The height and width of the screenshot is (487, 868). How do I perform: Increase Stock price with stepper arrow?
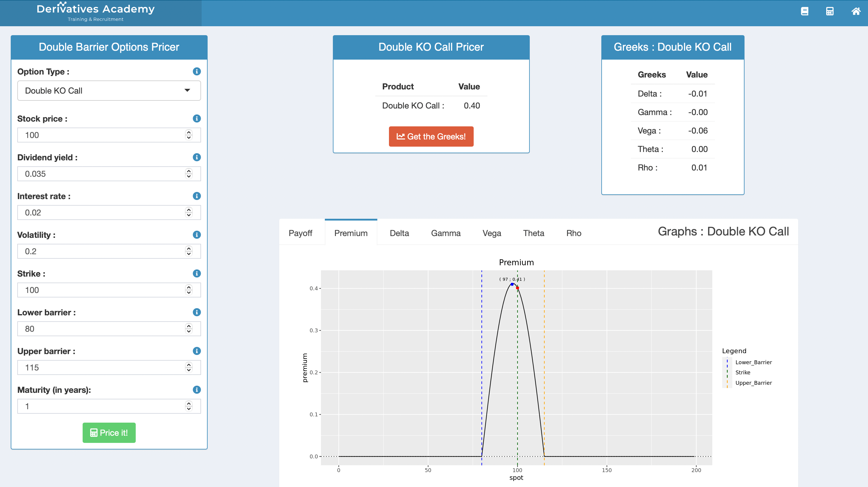click(189, 132)
